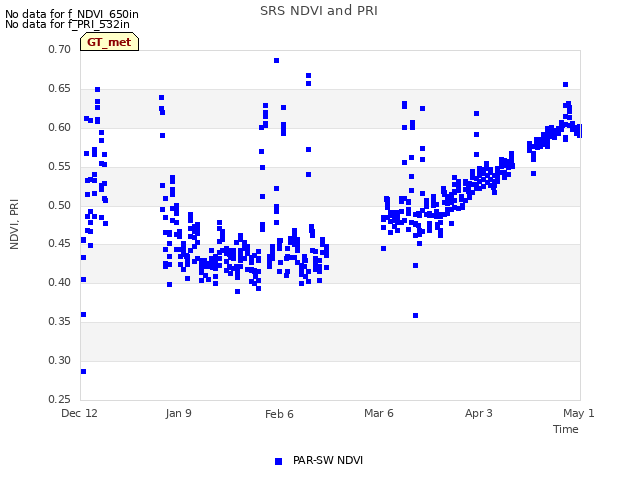Click the PAR-SW NDVI legend entry
Image resolution: width=640 pixels, height=480 pixels.
(x=319, y=461)
